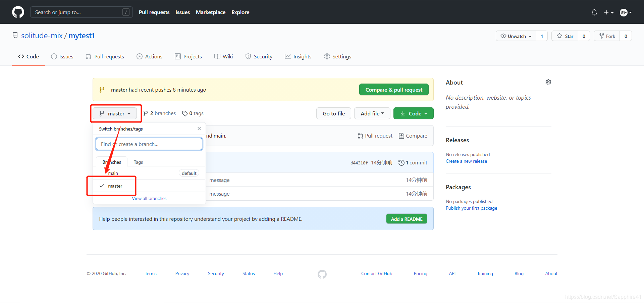Click Compare & pull request button
The width and height of the screenshot is (644, 303).
(394, 90)
